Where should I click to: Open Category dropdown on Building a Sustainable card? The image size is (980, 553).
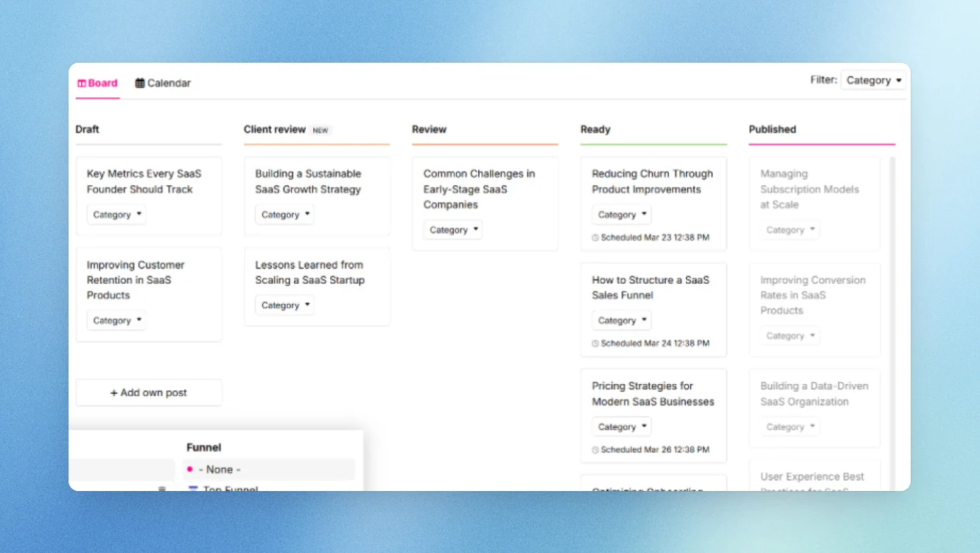pyautogui.click(x=284, y=215)
